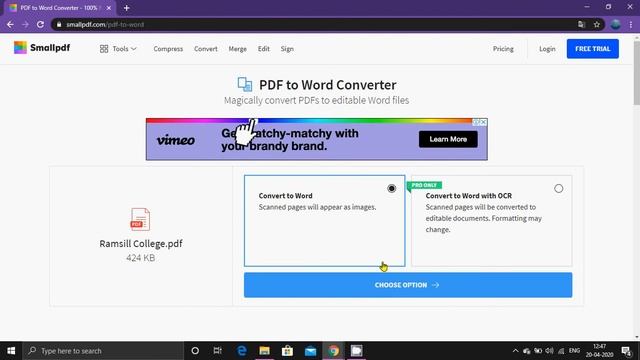The width and height of the screenshot is (640, 360).
Task: Open the Merge menu item
Action: click(238, 49)
